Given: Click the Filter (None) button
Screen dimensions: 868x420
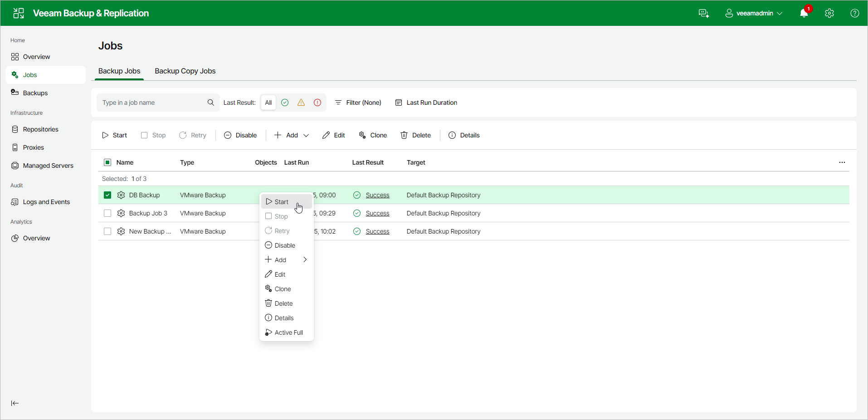Looking at the screenshot, I should coord(358,103).
